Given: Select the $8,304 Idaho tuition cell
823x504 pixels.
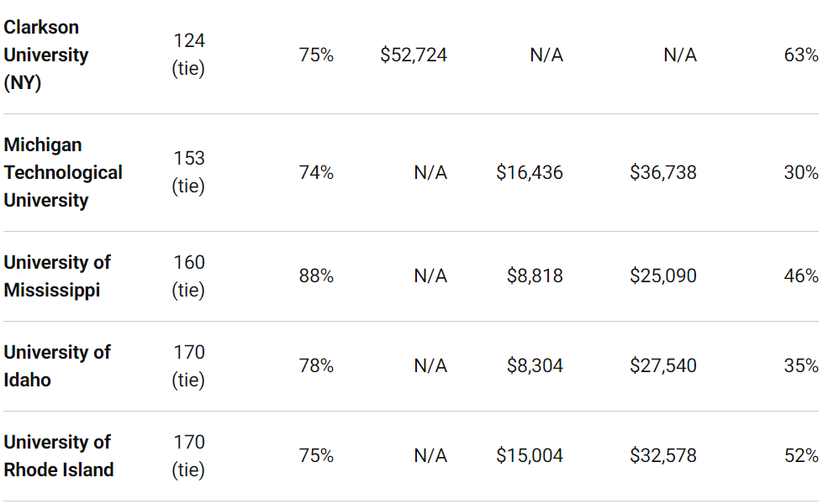Looking at the screenshot, I should (535, 365).
